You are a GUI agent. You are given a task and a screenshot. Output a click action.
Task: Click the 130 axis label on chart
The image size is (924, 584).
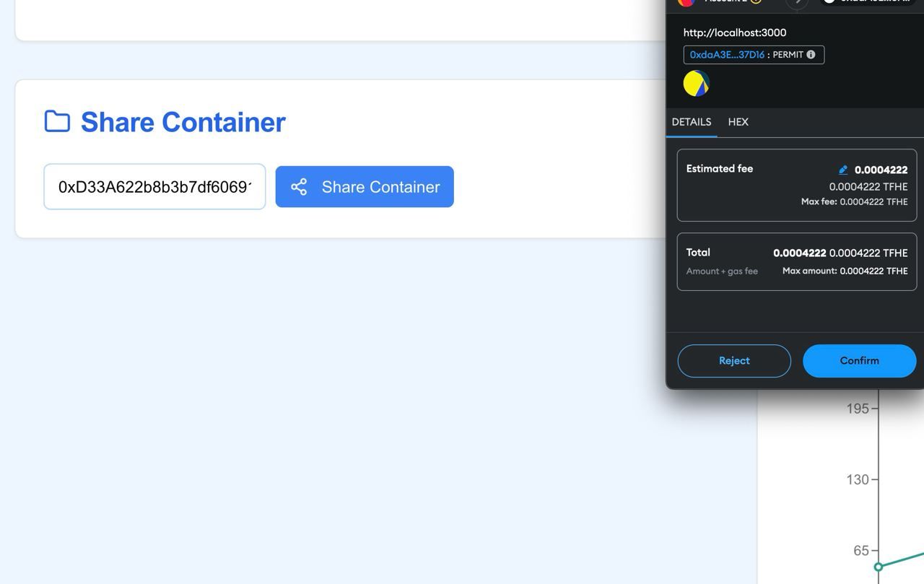pyautogui.click(x=858, y=479)
